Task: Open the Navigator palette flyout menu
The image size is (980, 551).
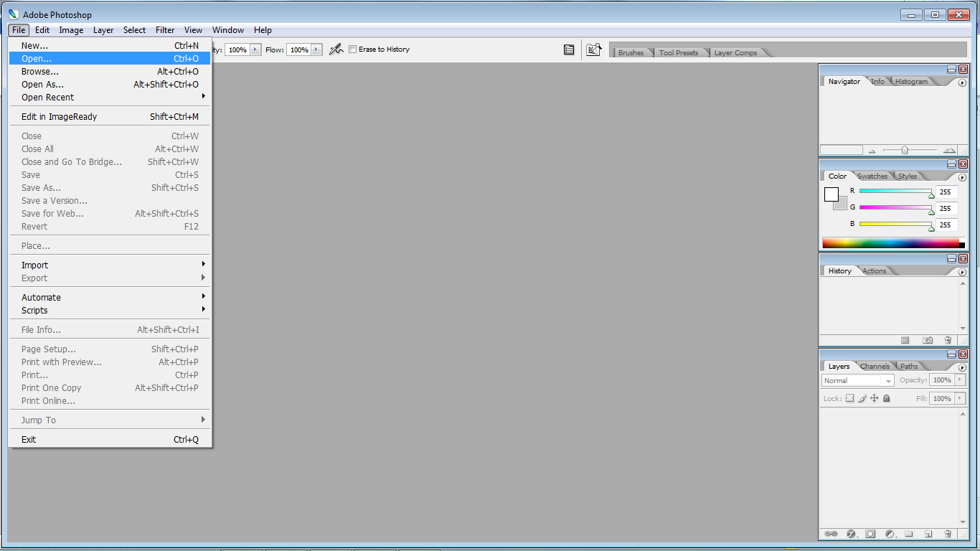Action: pos(962,83)
